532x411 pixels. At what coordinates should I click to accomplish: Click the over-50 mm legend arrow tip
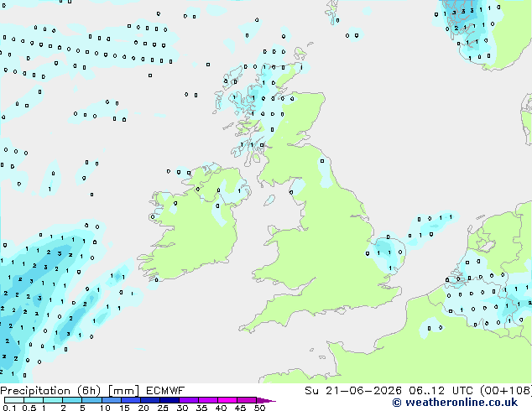(266, 400)
